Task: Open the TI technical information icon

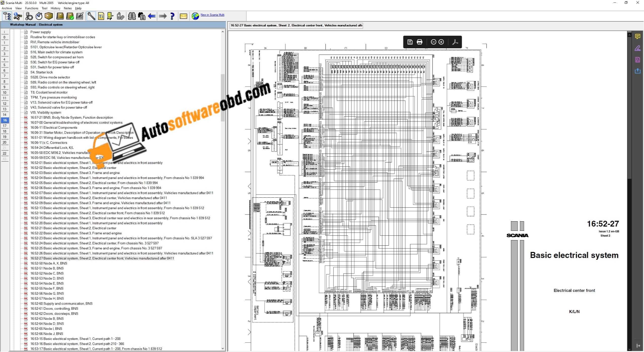Action: click(101, 16)
